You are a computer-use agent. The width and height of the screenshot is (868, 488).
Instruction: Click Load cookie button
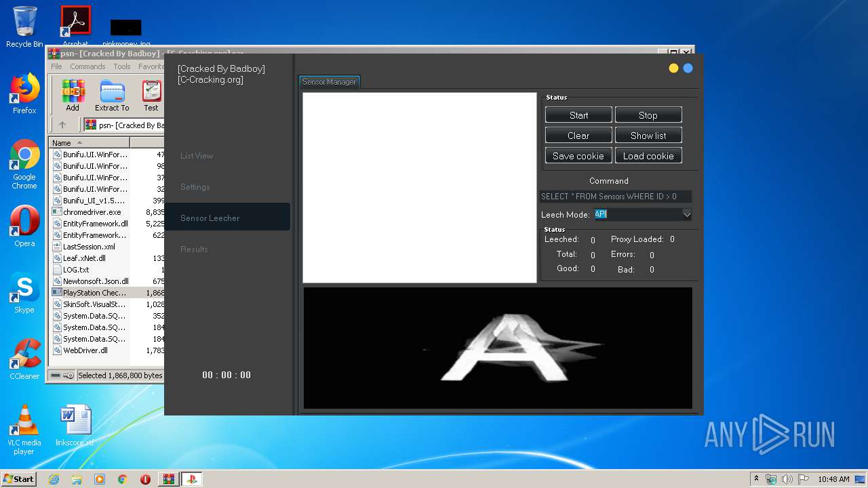(648, 156)
